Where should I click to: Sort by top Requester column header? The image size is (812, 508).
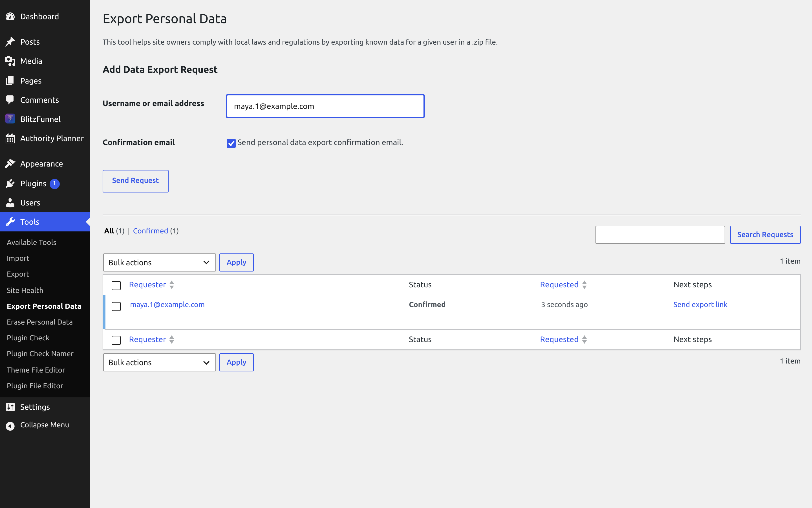pos(147,284)
